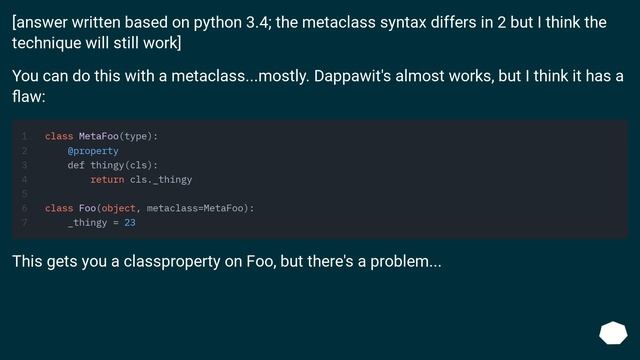
Task: Click line number 4 in the code gutter
Action: (x=24, y=180)
